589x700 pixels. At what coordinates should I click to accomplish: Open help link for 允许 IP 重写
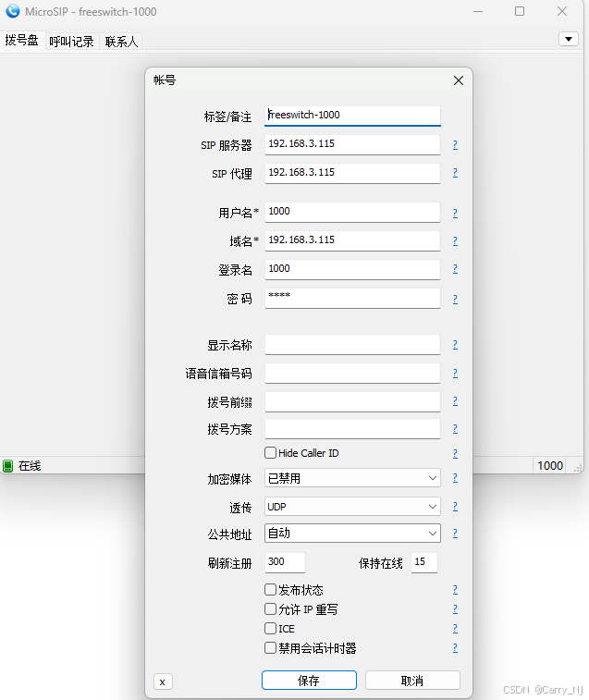455,609
